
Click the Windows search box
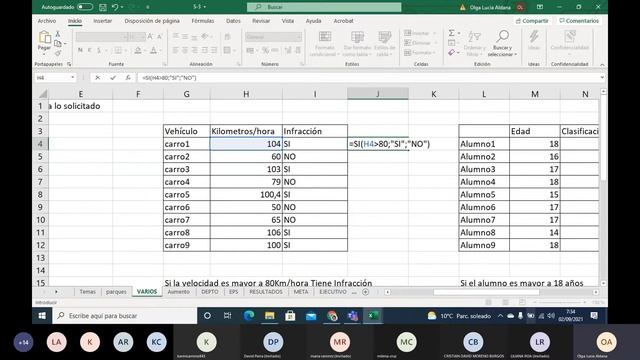pyautogui.click(x=124, y=316)
